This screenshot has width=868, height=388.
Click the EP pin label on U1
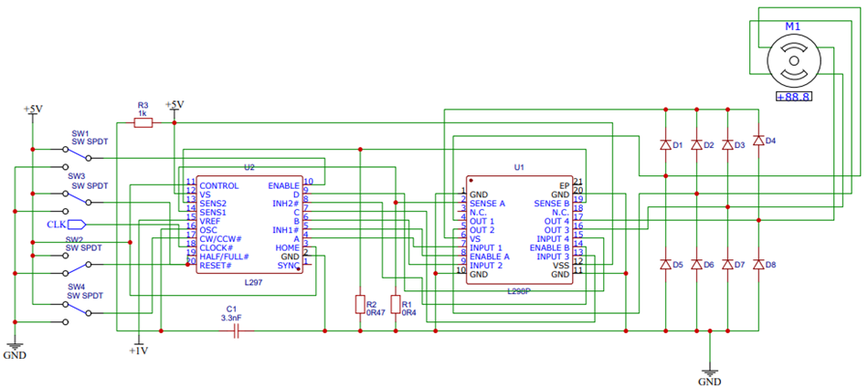[565, 185]
